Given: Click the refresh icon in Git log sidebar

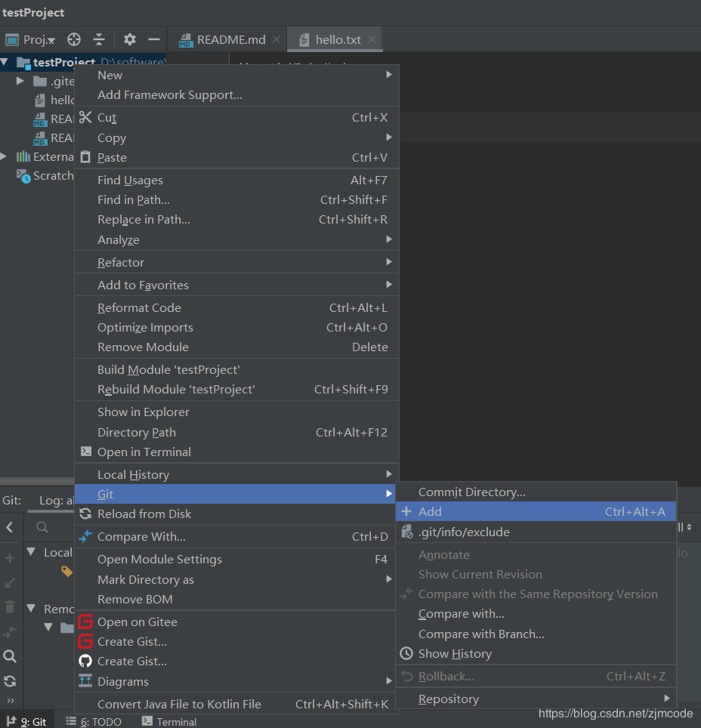Looking at the screenshot, I should pos(10,681).
